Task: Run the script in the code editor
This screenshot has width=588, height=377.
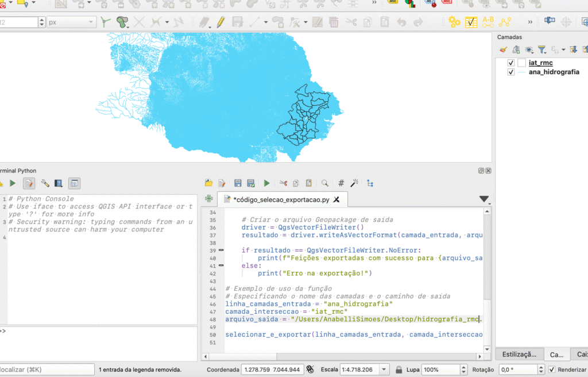Action: pos(266,183)
